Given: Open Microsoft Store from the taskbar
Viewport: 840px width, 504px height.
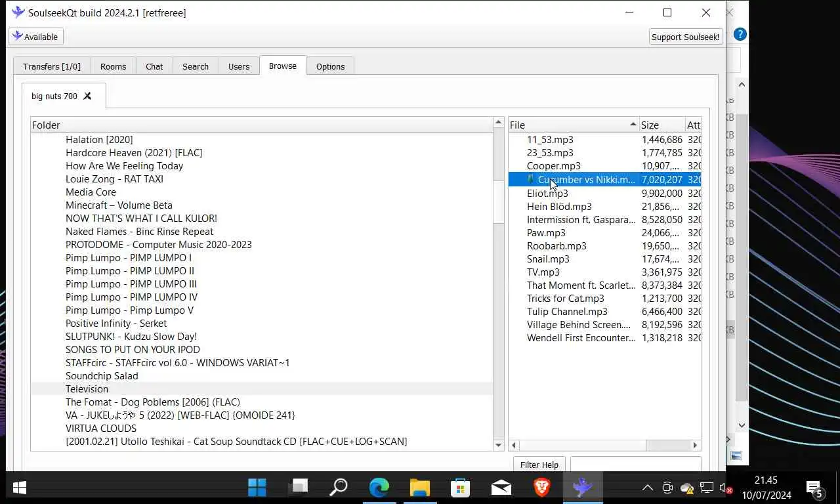Looking at the screenshot, I should tap(460, 487).
